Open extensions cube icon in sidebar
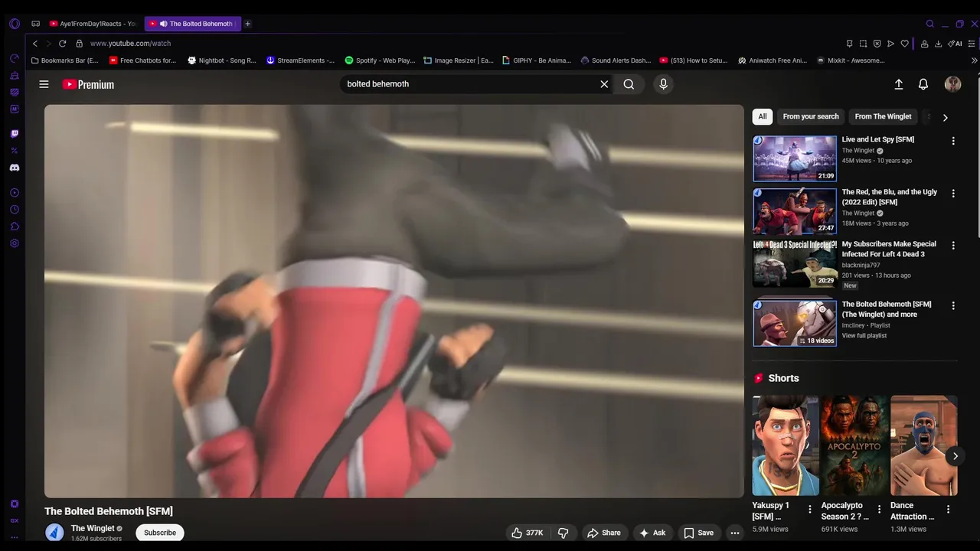Viewport: 980px width, 551px height. click(x=15, y=227)
